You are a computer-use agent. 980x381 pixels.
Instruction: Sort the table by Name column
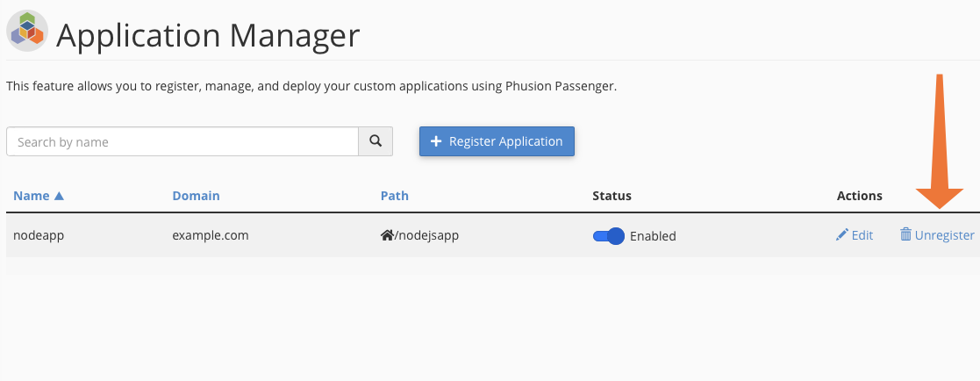click(32, 196)
